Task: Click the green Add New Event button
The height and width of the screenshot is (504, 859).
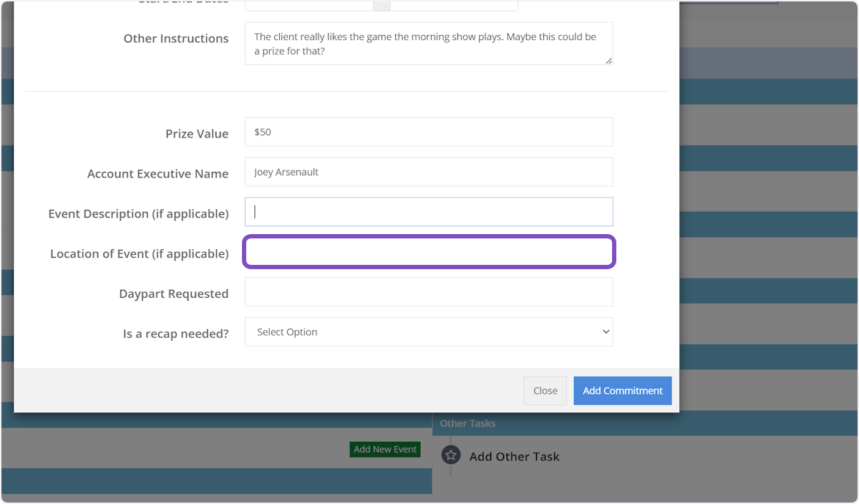Action: [385, 450]
